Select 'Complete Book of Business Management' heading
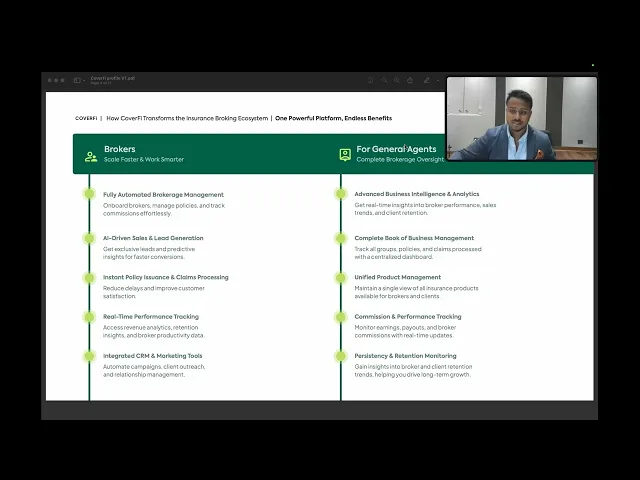This screenshot has height=480, width=640. click(414, 238)
